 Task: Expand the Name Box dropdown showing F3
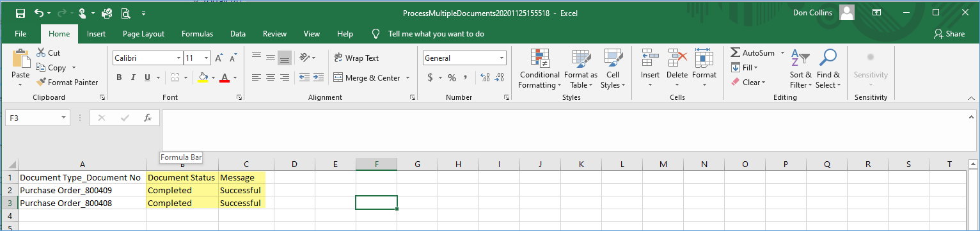click(63, 118)
